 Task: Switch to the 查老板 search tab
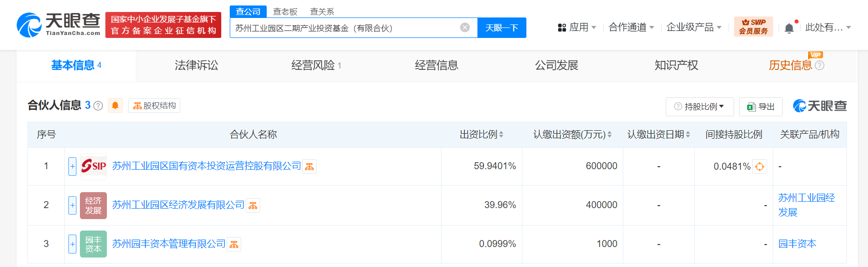285,11
